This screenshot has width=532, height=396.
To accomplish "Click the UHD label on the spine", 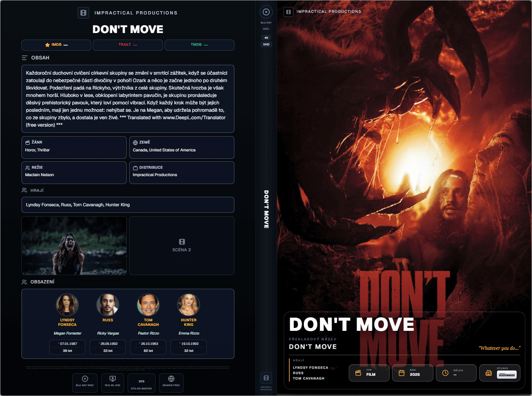I will [266, 44].
